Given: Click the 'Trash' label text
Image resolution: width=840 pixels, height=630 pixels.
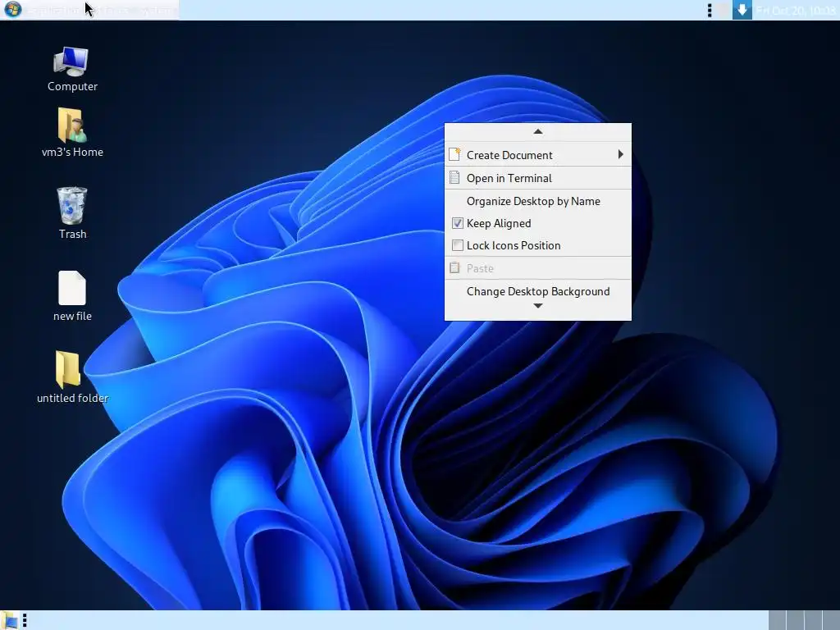Looking at the screenshot, I should point(72,234).
